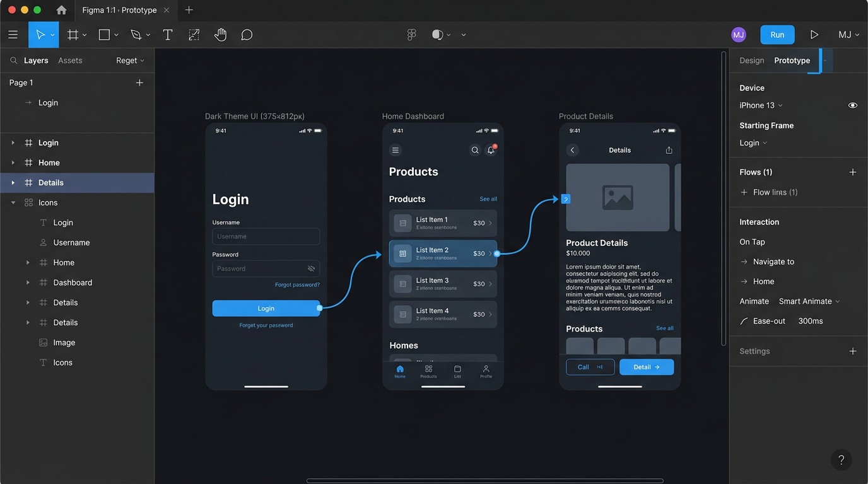
Task: Click the MJ purple avatar
Action: 739,35
